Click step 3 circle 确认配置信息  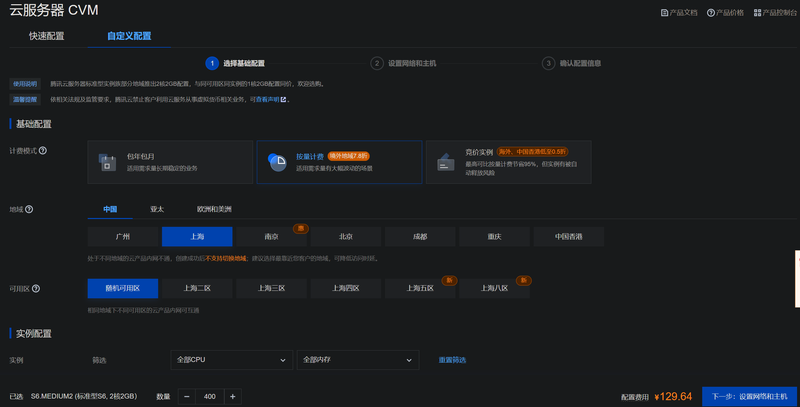[548, 63]
